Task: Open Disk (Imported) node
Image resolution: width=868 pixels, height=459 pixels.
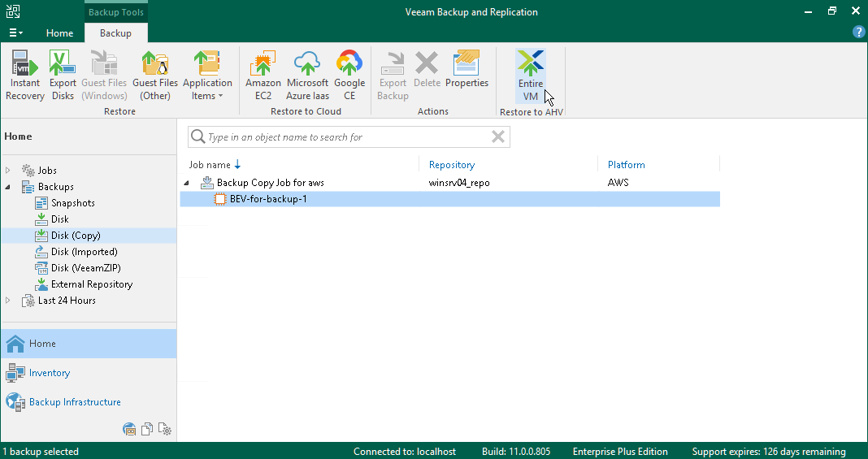Action: pyautogui.click(x=85, y=252)
